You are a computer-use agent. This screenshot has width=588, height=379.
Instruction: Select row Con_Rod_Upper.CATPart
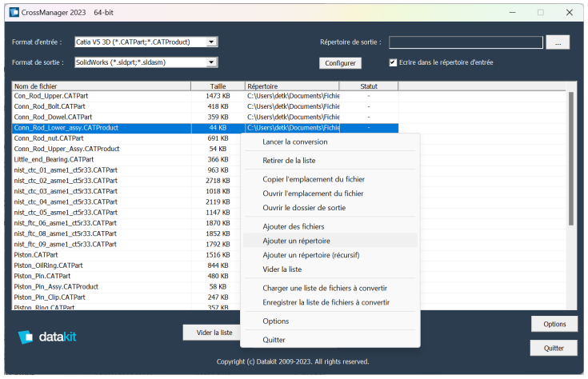click(x=205, y=96)
